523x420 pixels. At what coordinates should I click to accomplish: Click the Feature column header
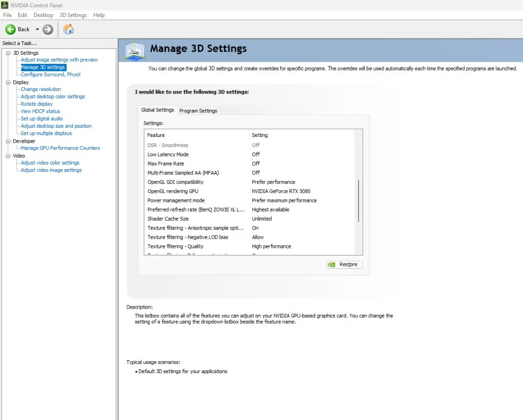click(x=197, y=135)
